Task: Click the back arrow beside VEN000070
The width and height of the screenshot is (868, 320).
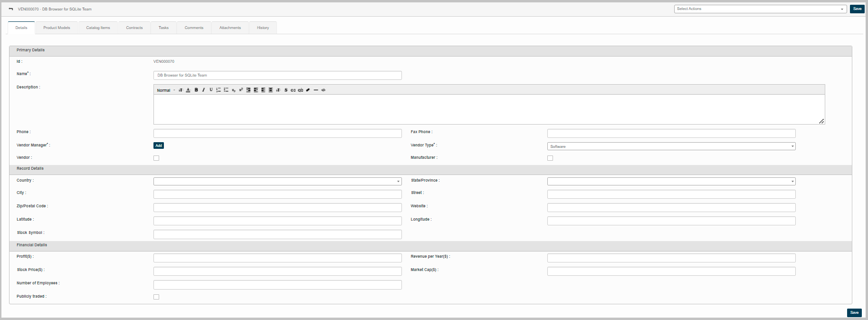Action: 11,9
